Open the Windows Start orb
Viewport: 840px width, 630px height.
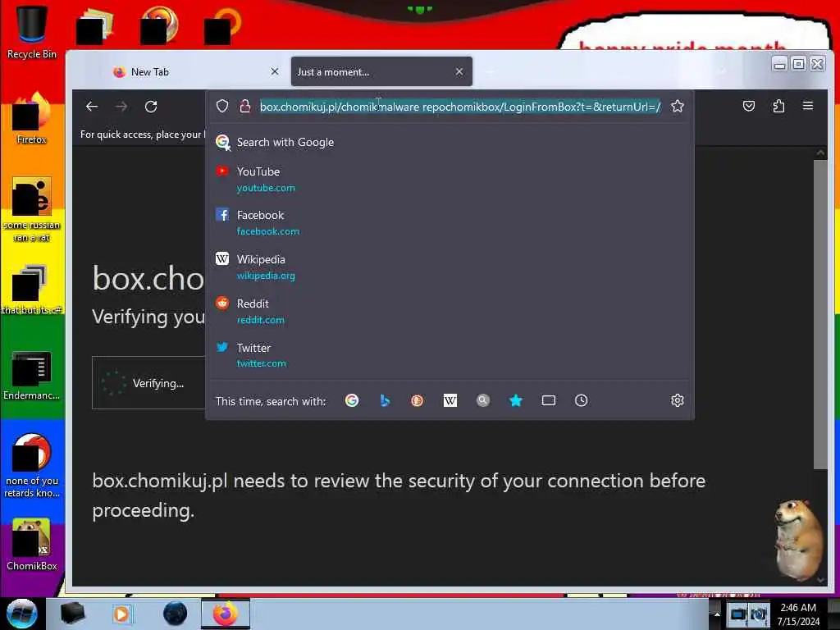(22, 614)
